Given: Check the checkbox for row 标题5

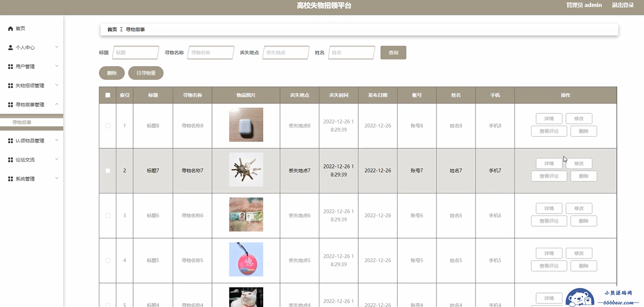Looking at the screenshot, I should [108, 261].
